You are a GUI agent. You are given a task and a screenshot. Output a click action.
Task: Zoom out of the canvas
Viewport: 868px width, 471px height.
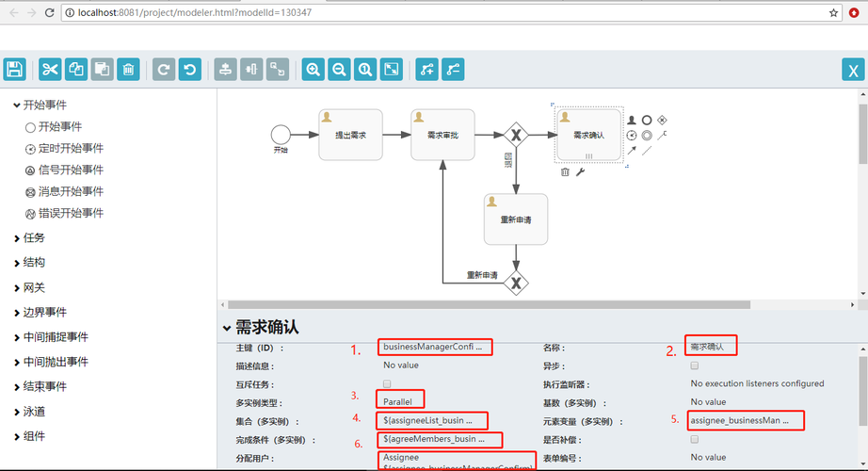coord(339,70)
